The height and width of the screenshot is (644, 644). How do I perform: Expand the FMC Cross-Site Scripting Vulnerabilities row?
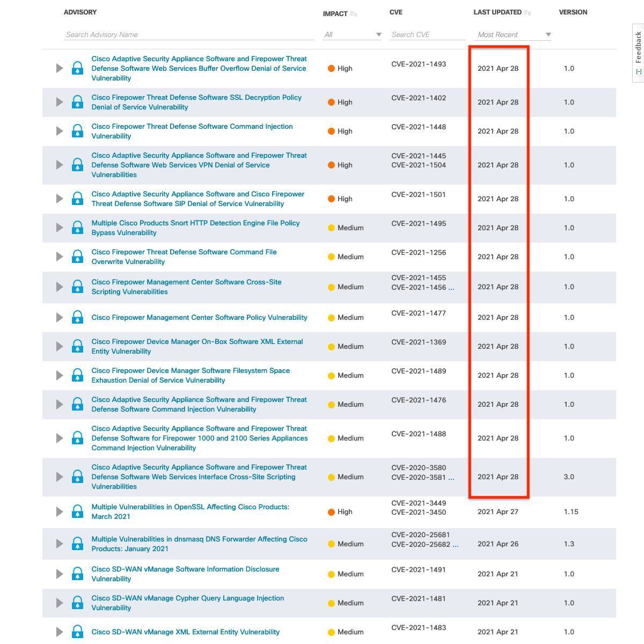tap(60, 287)
